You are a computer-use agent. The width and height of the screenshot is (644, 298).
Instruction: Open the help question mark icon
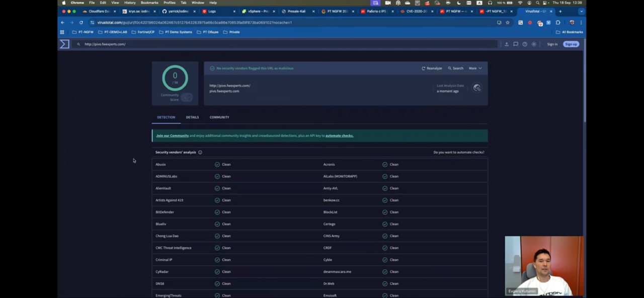[x=525, y=44]
